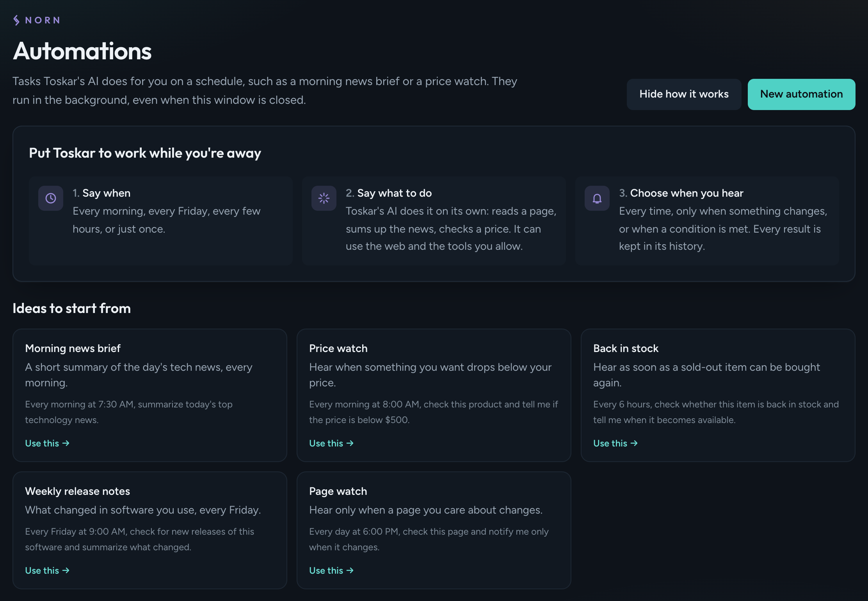The height and width of the screenshot is (601, 868).
Task: Select the Back in stock card title
Action: pyautogui.click(x=626, y=348)
